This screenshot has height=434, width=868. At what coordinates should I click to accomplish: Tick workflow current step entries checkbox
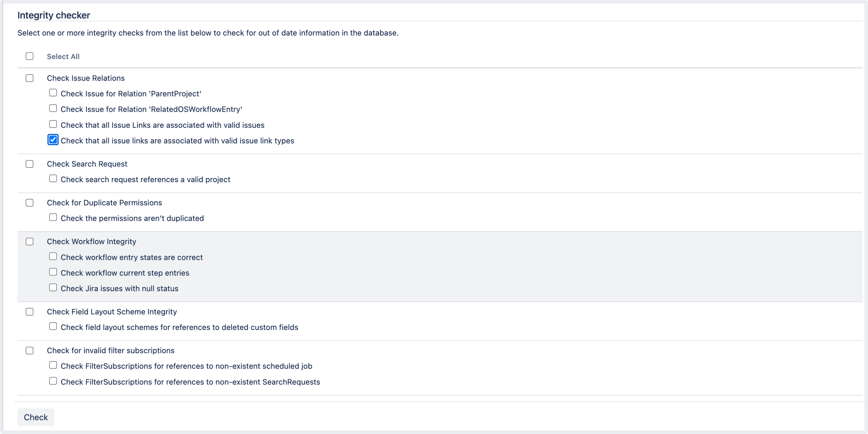(53, 272)
